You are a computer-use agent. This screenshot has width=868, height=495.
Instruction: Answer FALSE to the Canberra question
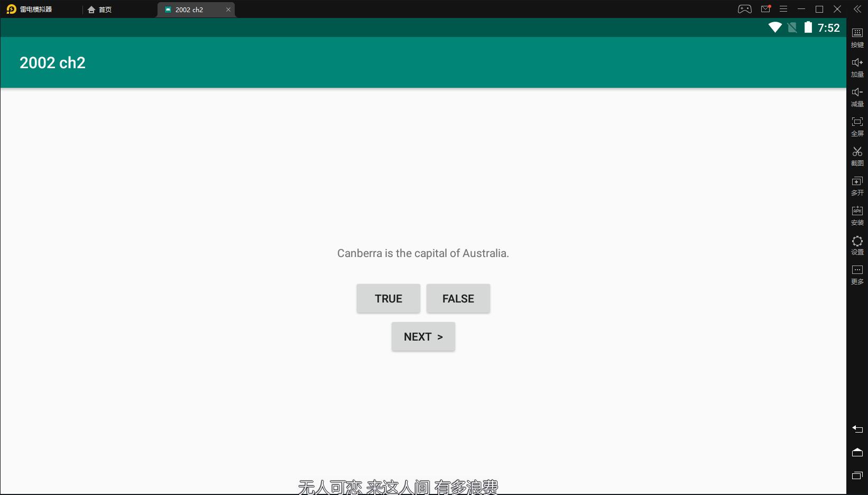pos(458,299)
